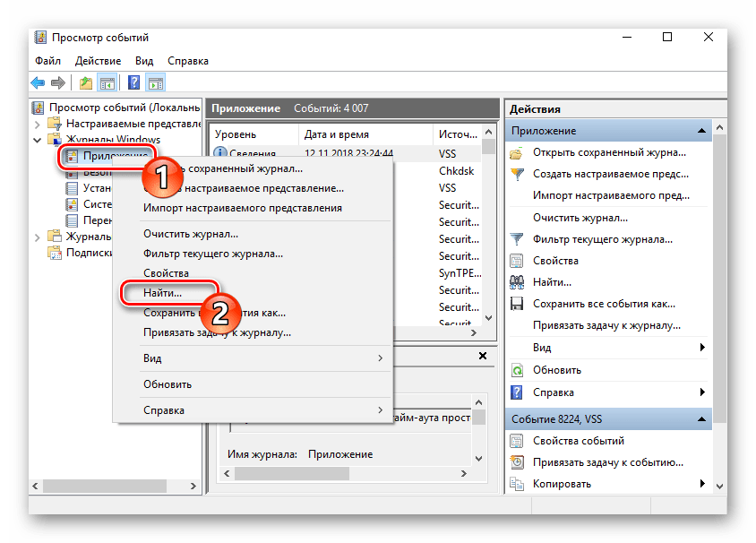Image resolution: width=756 pixels, height=543 pixels.
Task: Choose Найти... in the context menu
Action: click(x=162, y=293)
